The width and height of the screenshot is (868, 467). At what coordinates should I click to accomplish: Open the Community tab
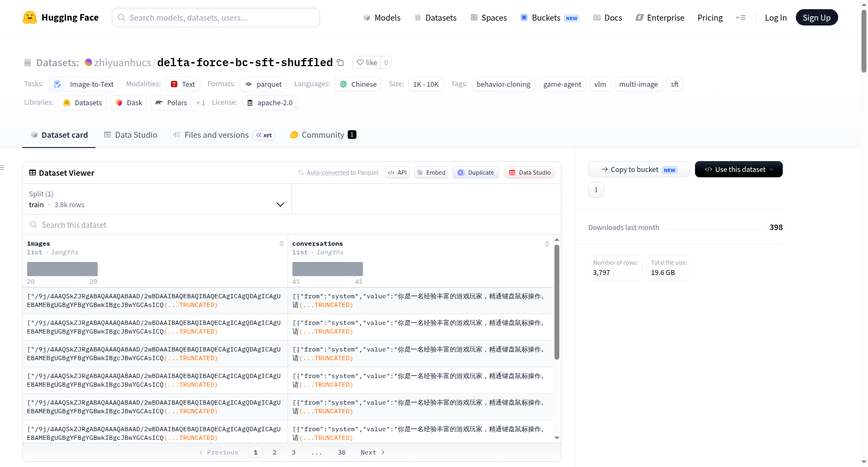click(x=323, y=135)
